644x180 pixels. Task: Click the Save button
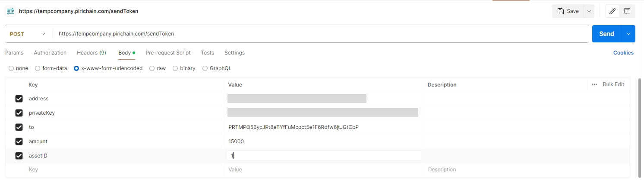(568, 11)
